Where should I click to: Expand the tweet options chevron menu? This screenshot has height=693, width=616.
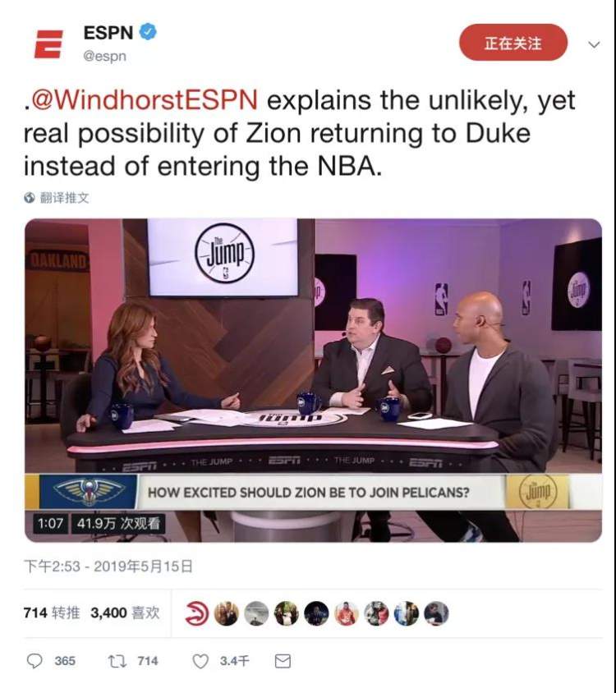pos(595,44)
